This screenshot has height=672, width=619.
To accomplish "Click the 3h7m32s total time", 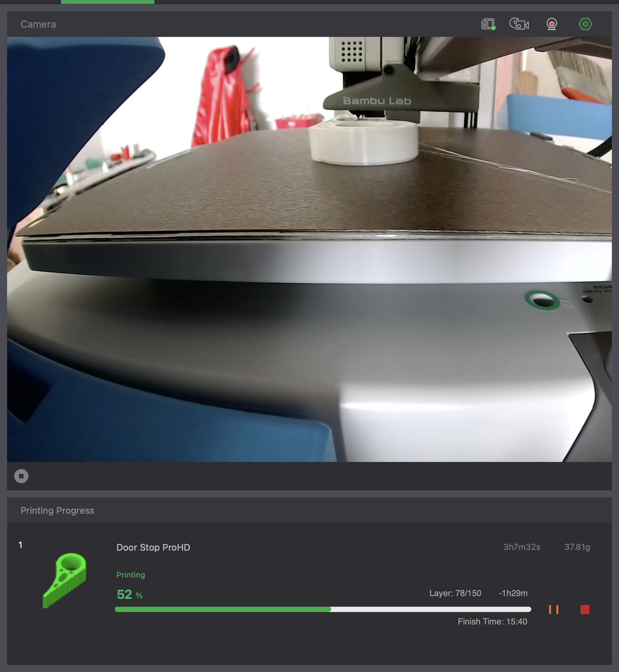I will click(522, 547).
